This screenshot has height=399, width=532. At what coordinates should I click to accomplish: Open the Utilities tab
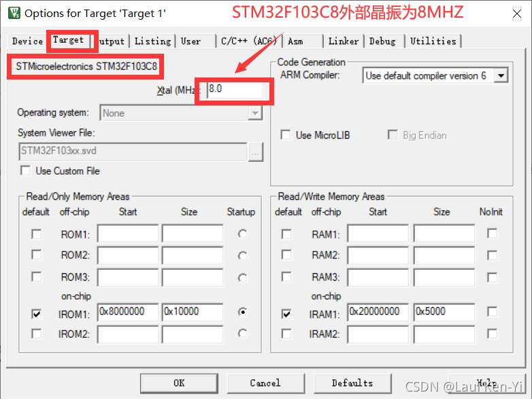click(433, 41)
